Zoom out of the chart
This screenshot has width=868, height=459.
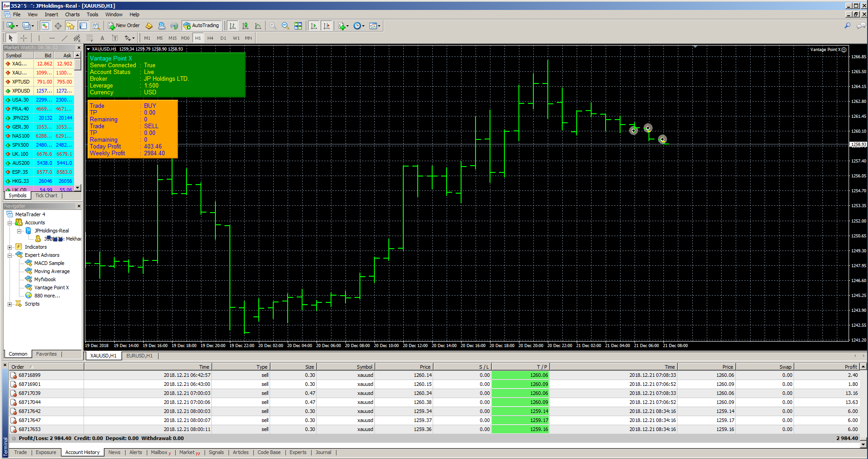click(285, 26)
